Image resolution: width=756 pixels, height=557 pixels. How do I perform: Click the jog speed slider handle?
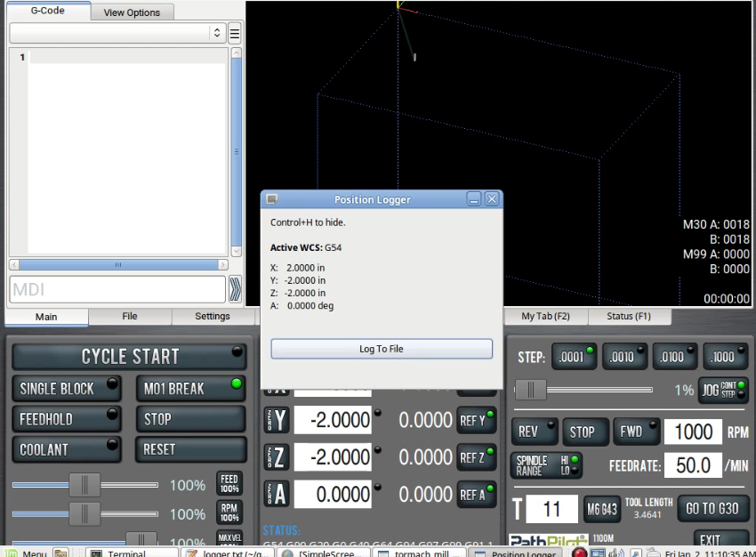pos(531,390)
